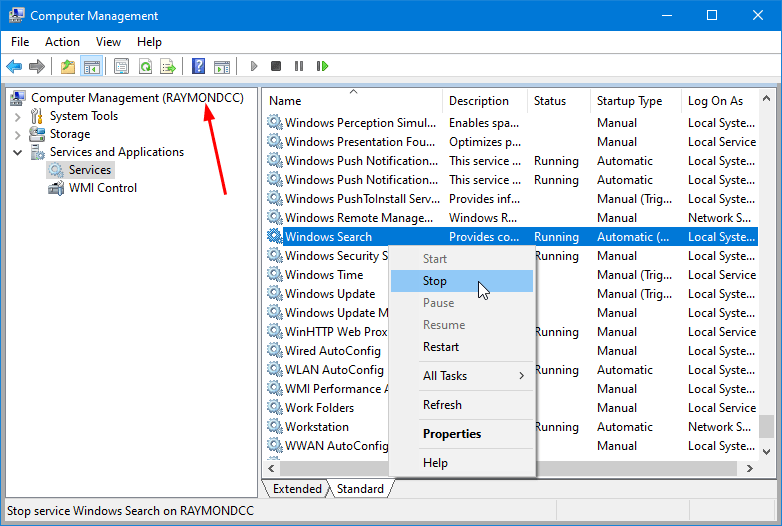Open the All Tasks submenu

click(462, 376)
